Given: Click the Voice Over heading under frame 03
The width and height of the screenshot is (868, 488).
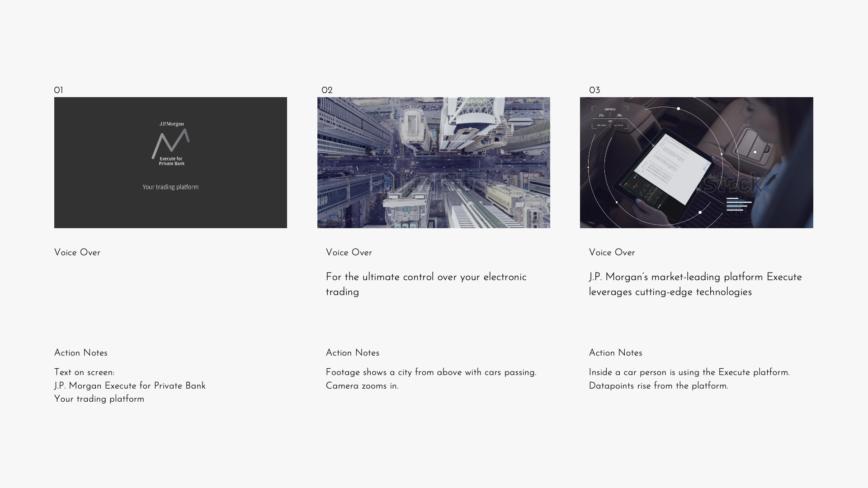Looking at the screenshot, I should click(612, 253).
